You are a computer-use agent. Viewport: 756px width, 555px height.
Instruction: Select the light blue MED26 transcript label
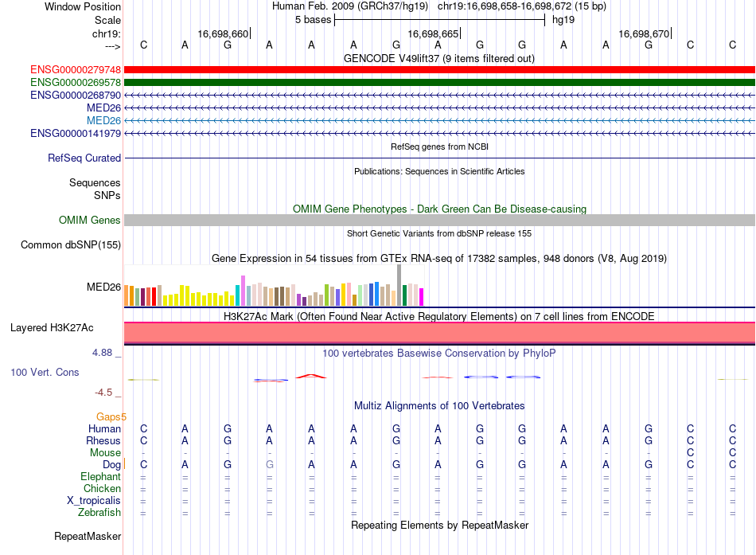click(x=103, y=121)
